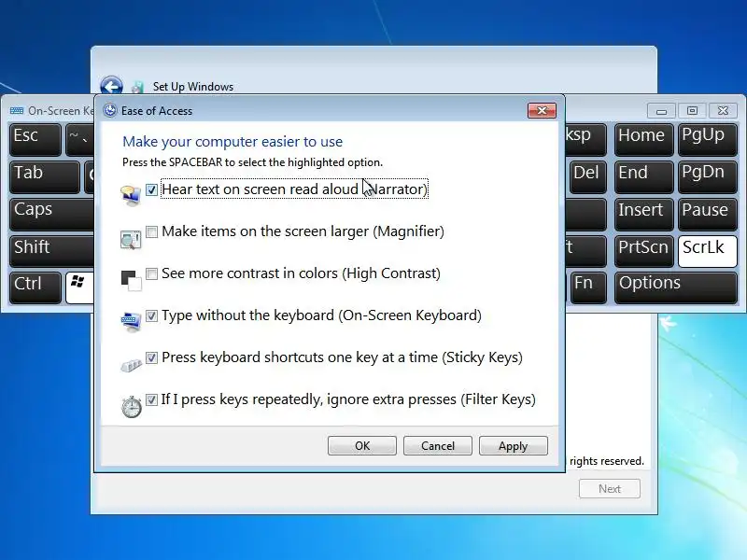747x560 pixels.
Task: Click the Esc key on On-Screen Keyboard
Action: [35, 139]
